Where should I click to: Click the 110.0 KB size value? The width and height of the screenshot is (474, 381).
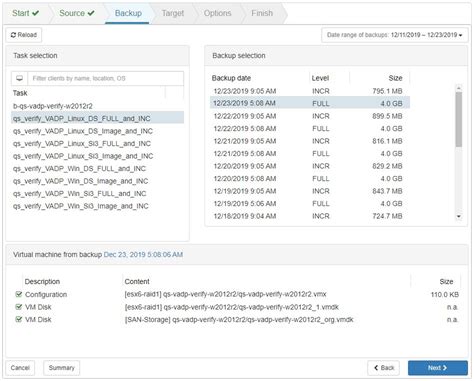[445, 294]
